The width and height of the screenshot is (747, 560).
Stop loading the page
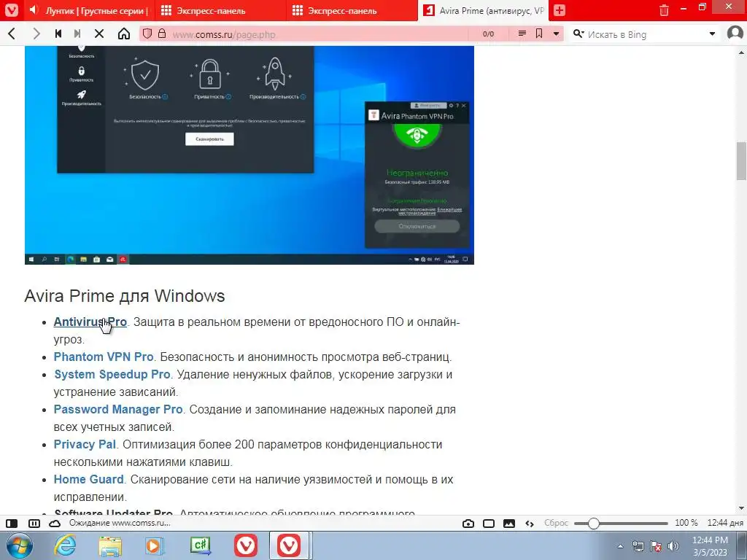[x=99, y=34]
